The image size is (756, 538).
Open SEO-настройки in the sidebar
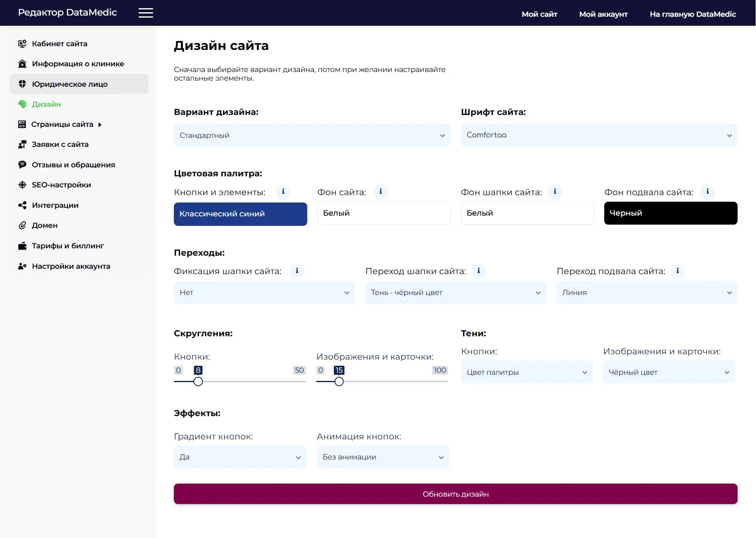pyautogui.click(x=61, y=185)
